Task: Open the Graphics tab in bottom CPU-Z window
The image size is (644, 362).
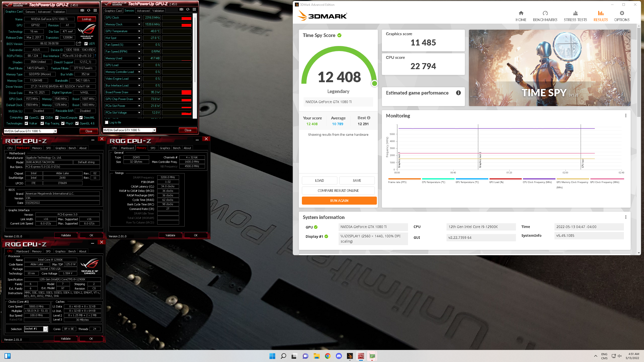Action: [x=60, y=251]
